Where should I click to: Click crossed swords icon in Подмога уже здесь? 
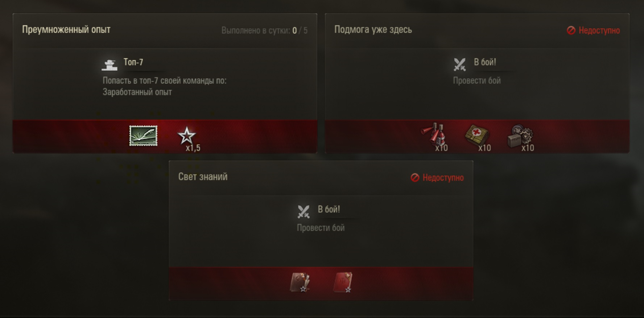(x=459, y=65)
